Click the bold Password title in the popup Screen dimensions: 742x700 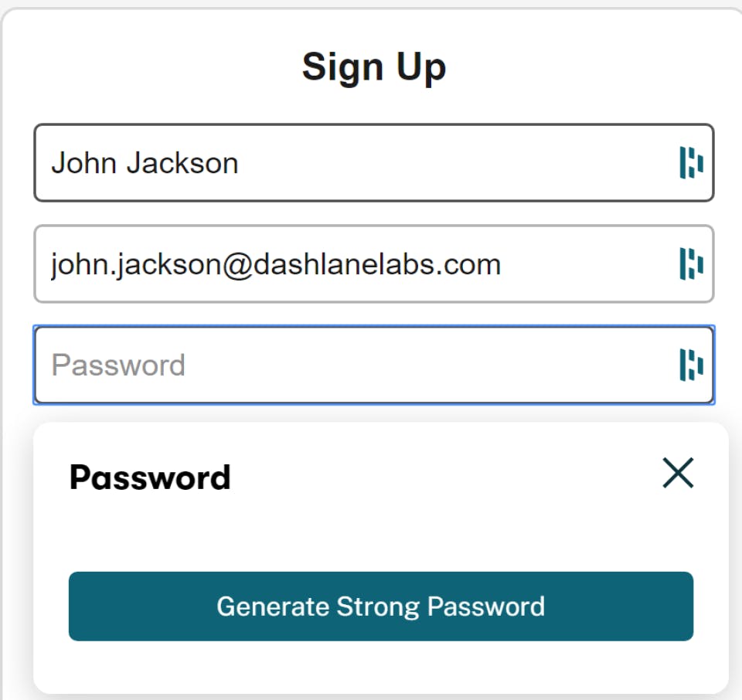point(150,477)
